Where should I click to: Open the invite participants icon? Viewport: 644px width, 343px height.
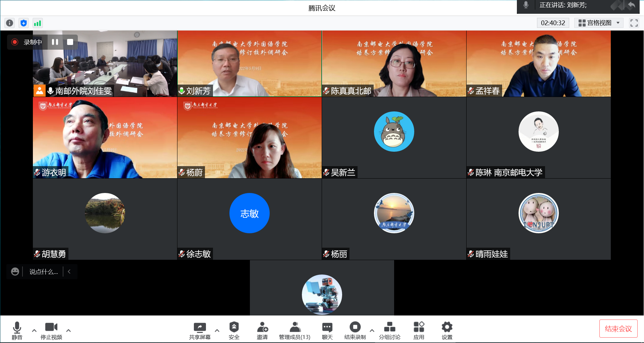[262, 330]
